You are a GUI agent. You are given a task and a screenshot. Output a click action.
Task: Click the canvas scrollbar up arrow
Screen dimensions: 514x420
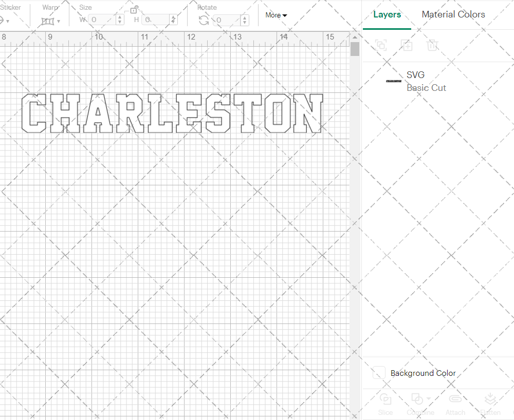click(355, 37)
